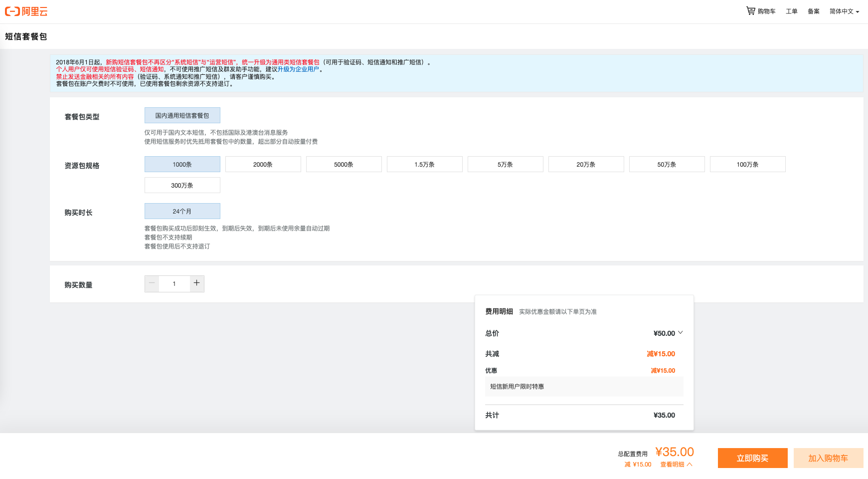Increase purchase quantity with plus button

click(x=197, y=283)
